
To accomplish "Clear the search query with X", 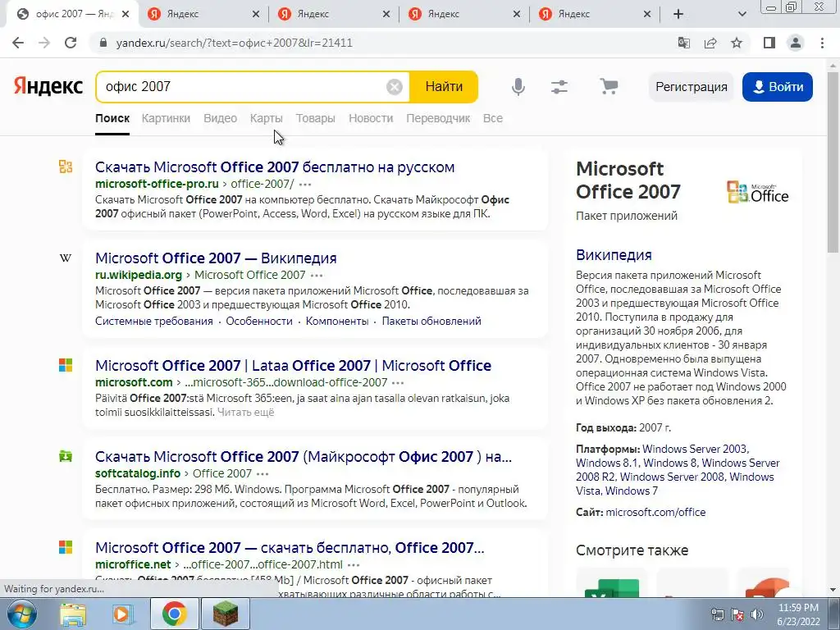I will click(x=395, y=87).
